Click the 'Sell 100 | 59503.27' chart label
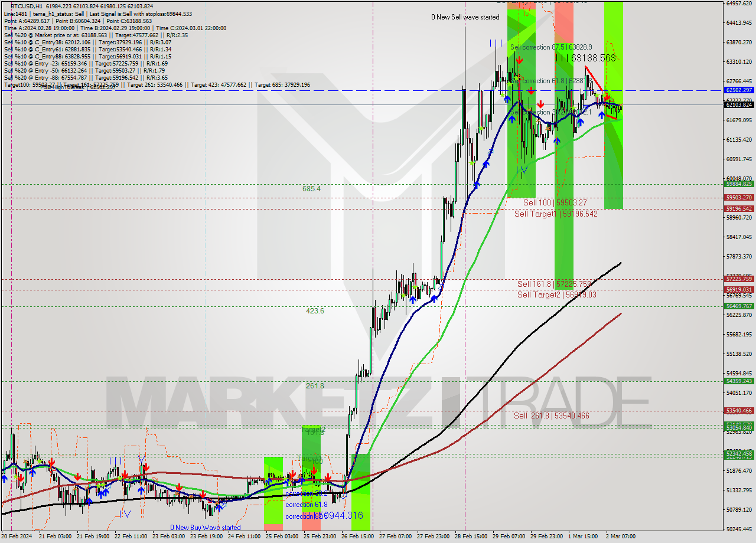Image resolution: width=756 pixels, height=543 pixels. [555, 202]
